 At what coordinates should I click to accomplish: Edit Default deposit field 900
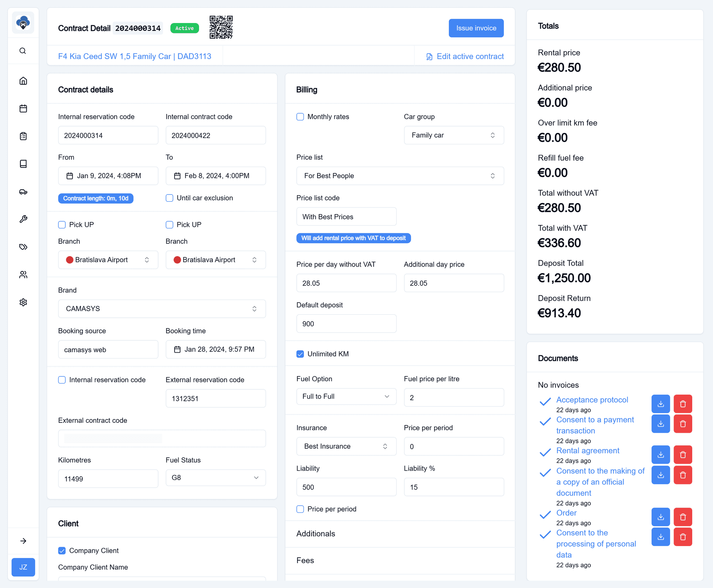pyautogui.click(x=346, y=324)
